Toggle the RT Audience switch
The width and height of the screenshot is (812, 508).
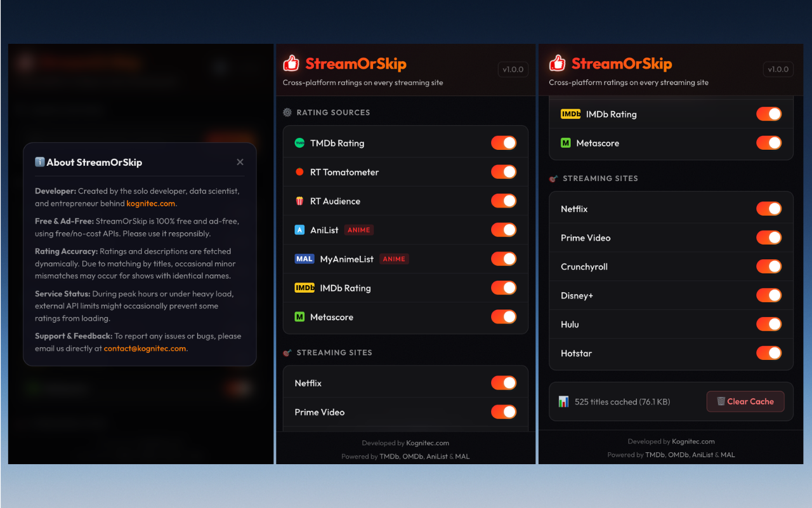tap(504, 201)
